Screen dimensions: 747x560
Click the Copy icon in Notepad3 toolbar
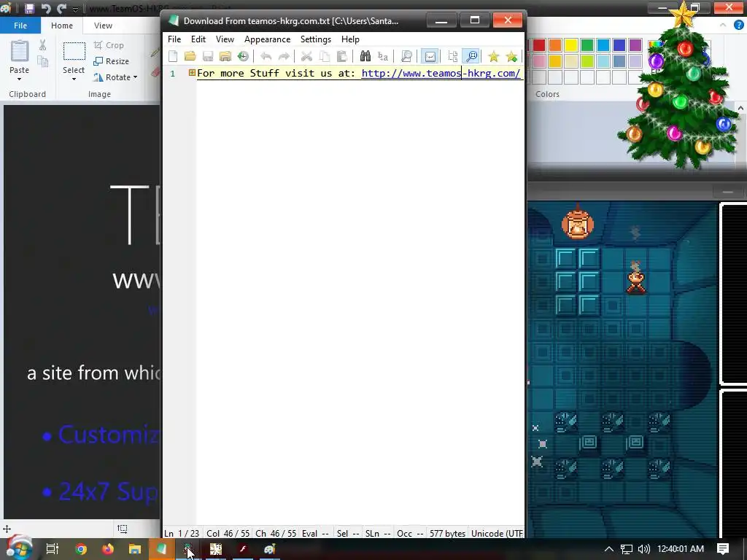coord(325,56)
